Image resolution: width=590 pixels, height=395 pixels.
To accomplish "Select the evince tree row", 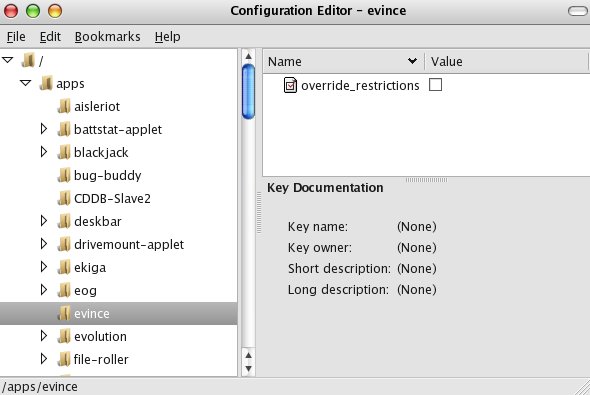I will click(119, 313).
